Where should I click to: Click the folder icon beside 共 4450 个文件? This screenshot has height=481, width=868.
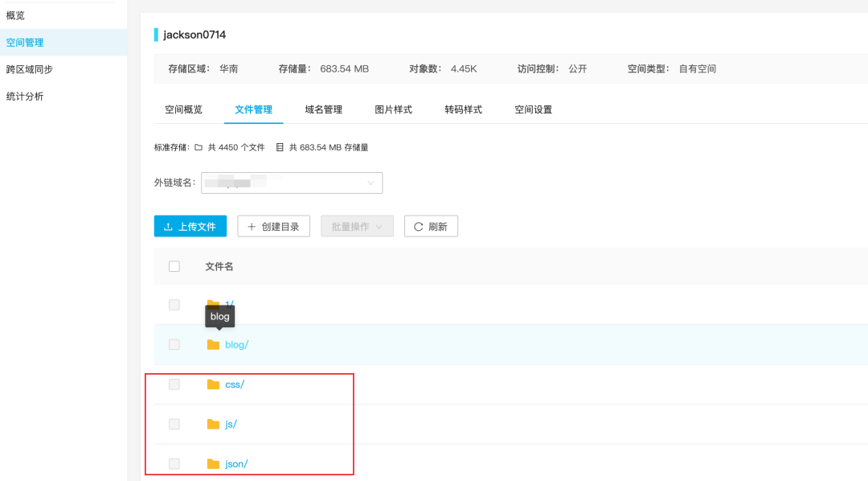pyautogui.click(x=195, y=146)
